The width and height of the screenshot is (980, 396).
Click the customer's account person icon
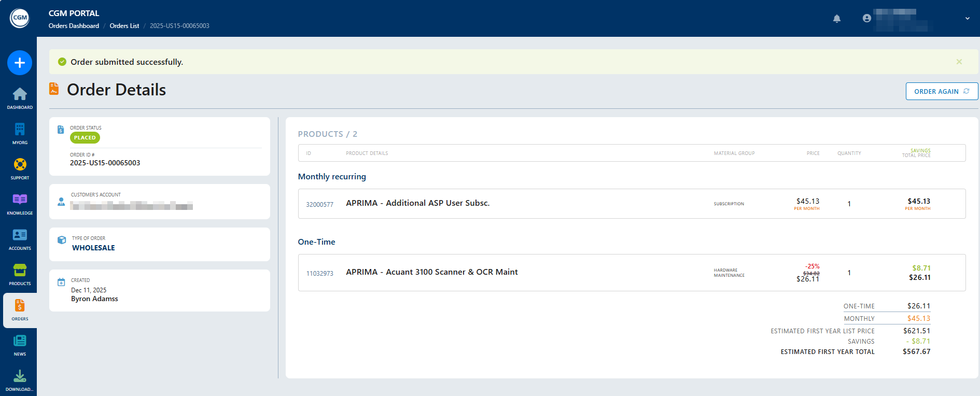point(61,202)
